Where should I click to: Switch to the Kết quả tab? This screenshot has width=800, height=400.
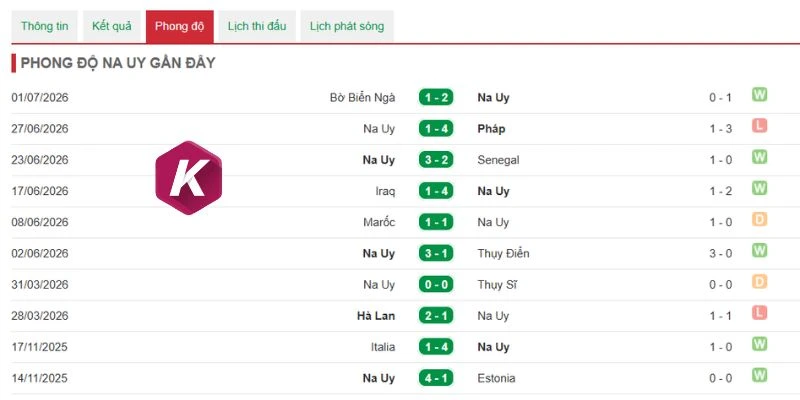click(112, 27)
